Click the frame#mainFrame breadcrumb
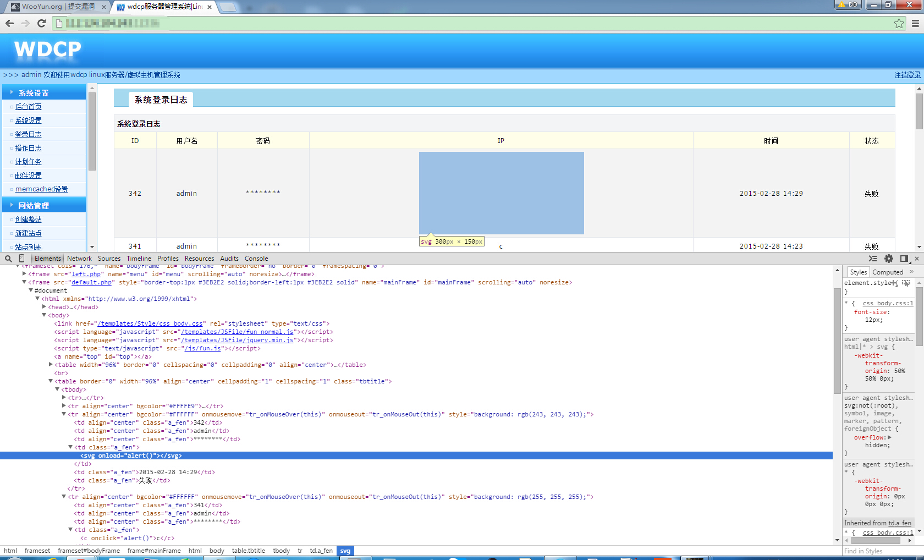The width and height of the screenshot is (924, 560). (154, 551)
